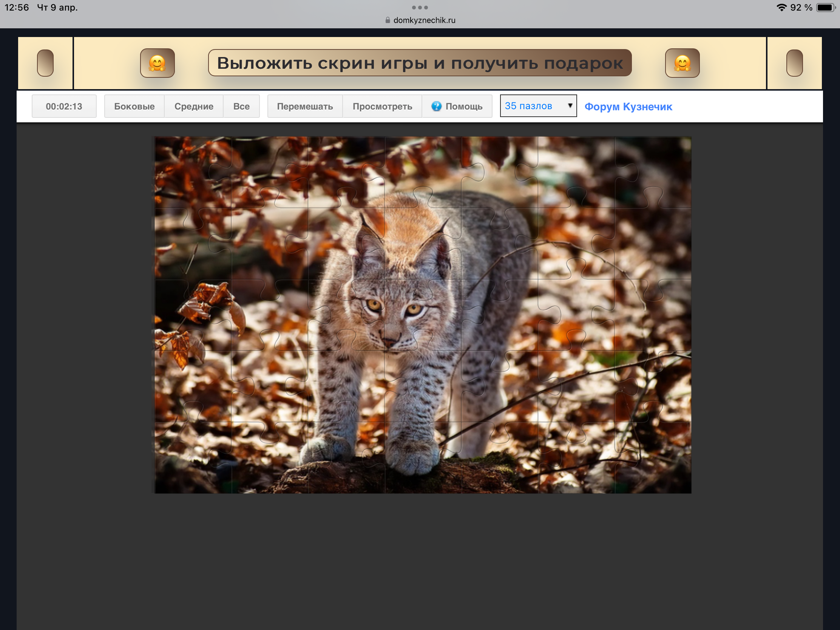Viewport: 840px width, 630px height.
Task: Show only Боковые pieces
Action: [x=134, y=107]
